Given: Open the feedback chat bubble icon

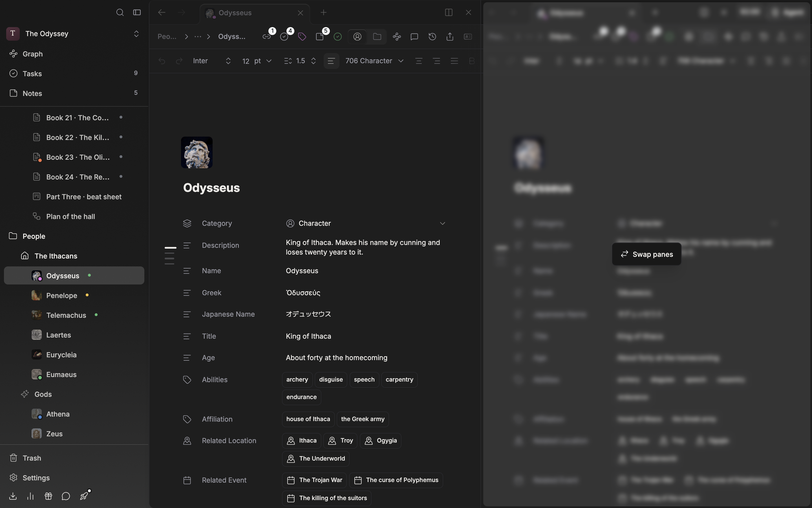Looking at the screenshot, I should click(x=66, y=496).
